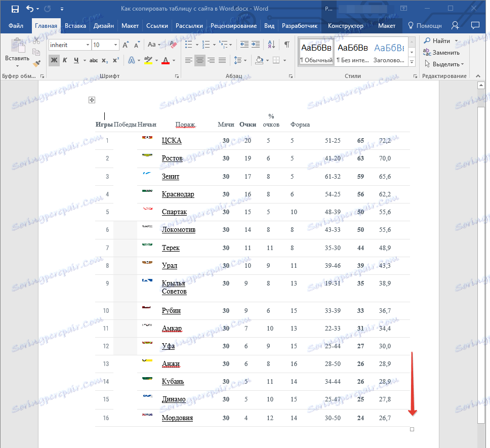Toggle paragraph marks display ¶
This screenshot has height=448, width=490.
287,45
